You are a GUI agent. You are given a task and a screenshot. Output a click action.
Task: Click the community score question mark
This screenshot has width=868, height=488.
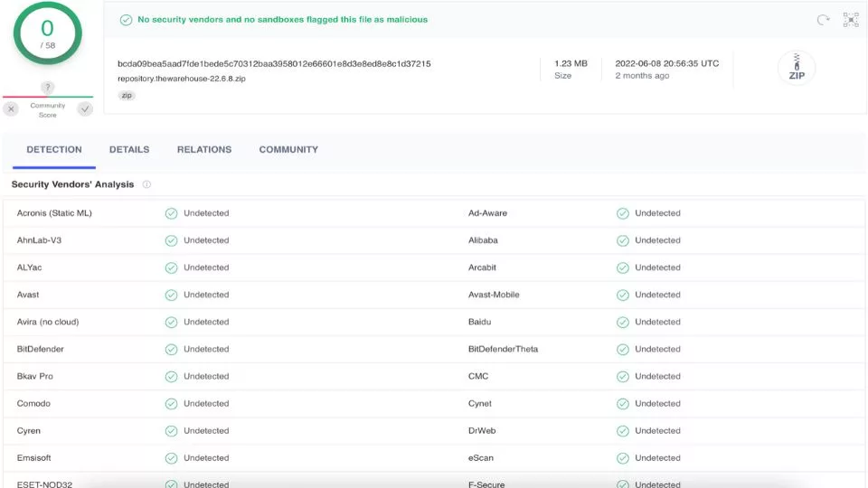click(48, 87)
